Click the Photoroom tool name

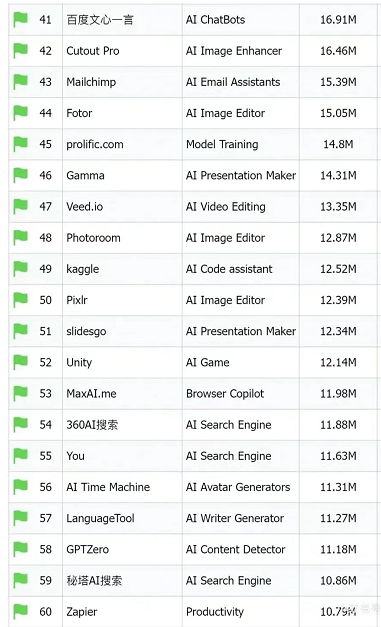point(93,238)
